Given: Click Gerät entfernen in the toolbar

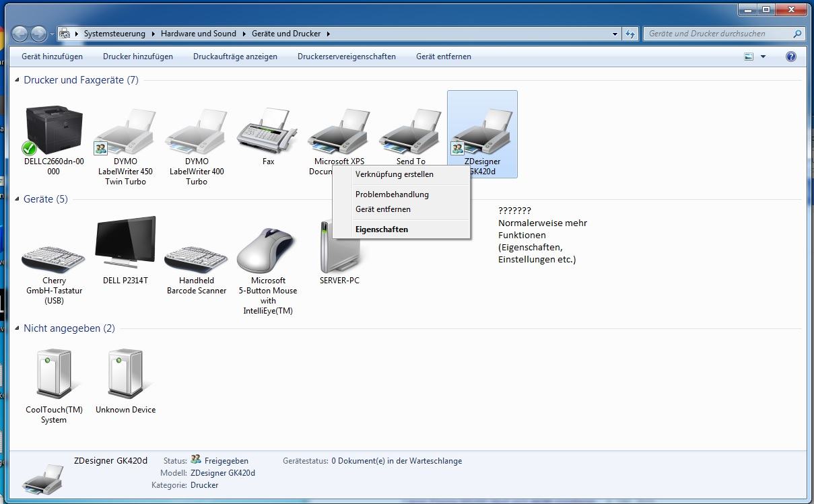Looking at the screenshot, I should [444, 57].
